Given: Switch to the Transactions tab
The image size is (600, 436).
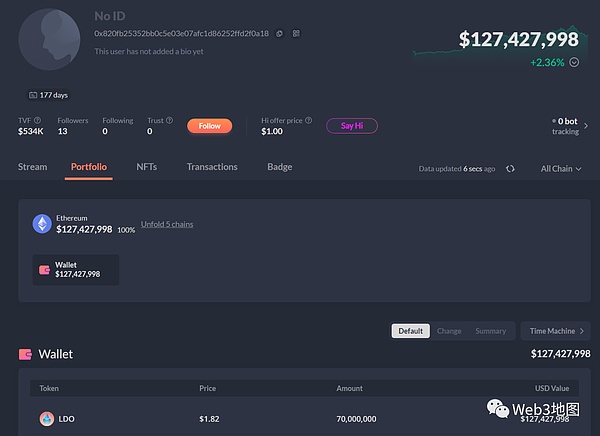Looking at the screenshot, I should point(212,167).
